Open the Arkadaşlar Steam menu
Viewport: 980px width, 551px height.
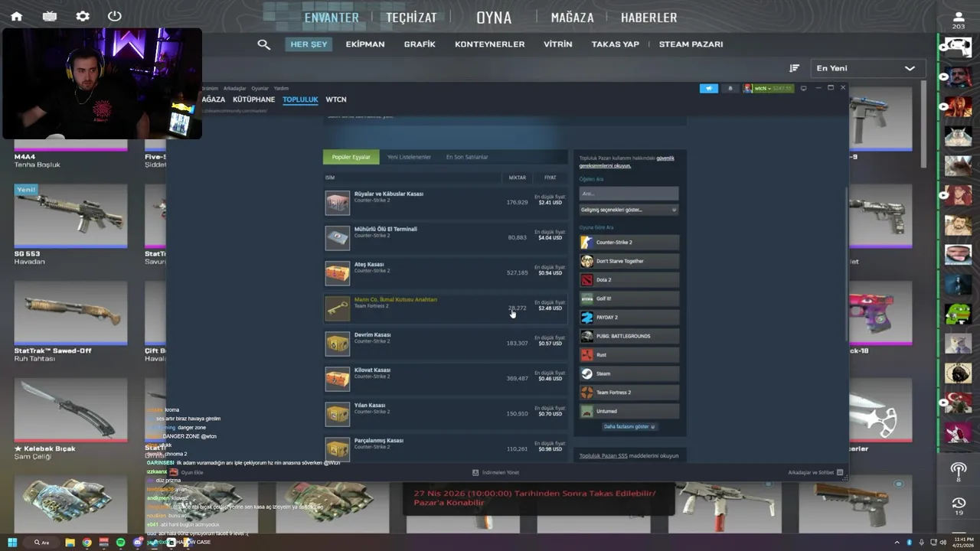tap(235, 89)
